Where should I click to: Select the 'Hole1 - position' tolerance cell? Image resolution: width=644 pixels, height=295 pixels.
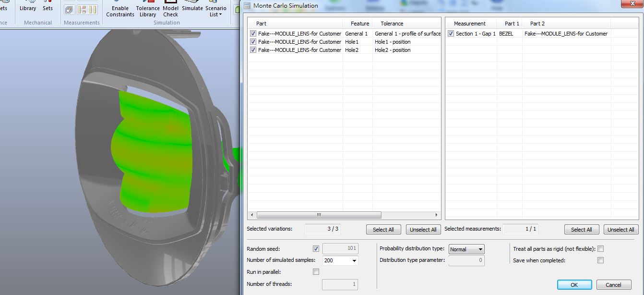(x=407, y=42)
